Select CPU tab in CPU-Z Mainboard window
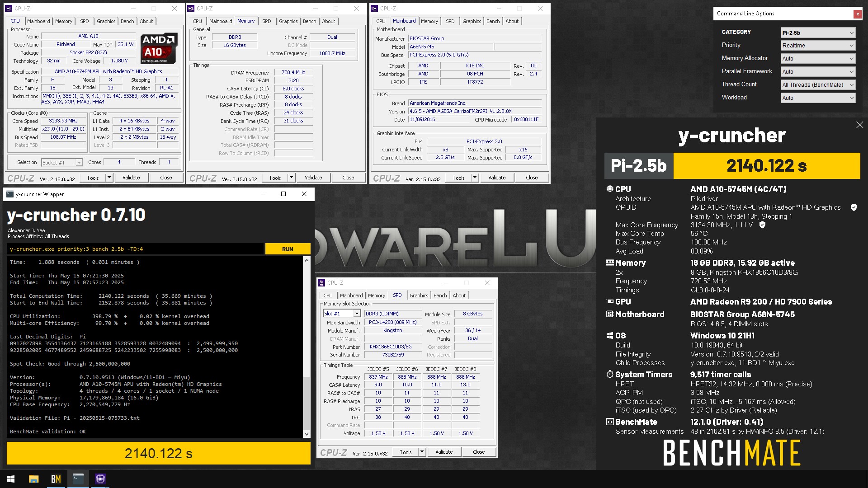 click(381, 21)
